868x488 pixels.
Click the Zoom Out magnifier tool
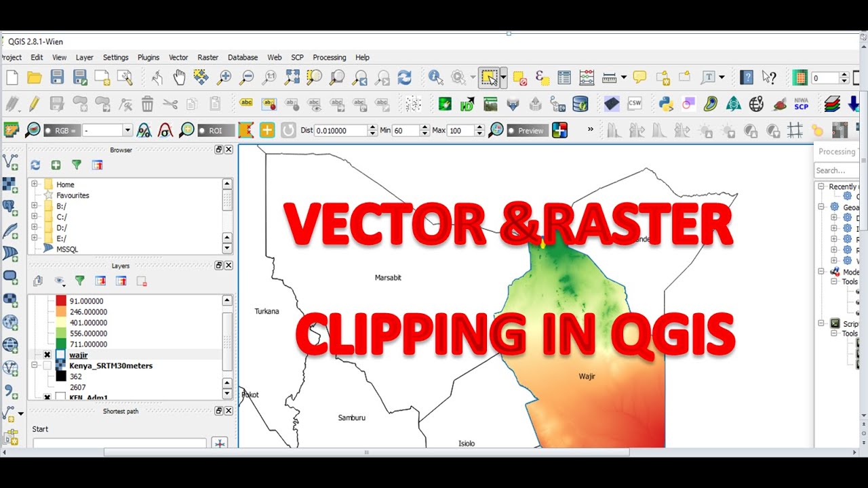tap(247, 77)
